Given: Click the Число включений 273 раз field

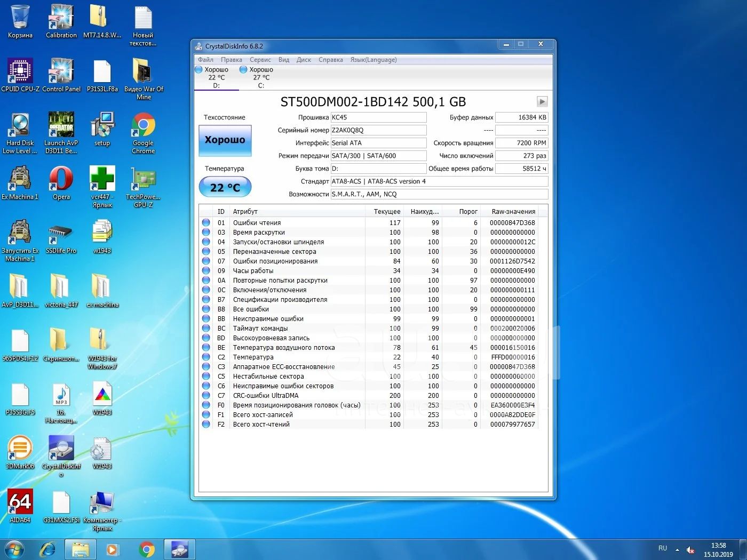Looking at the screenshot, I should pyautogui.click(x=521, y=156).
